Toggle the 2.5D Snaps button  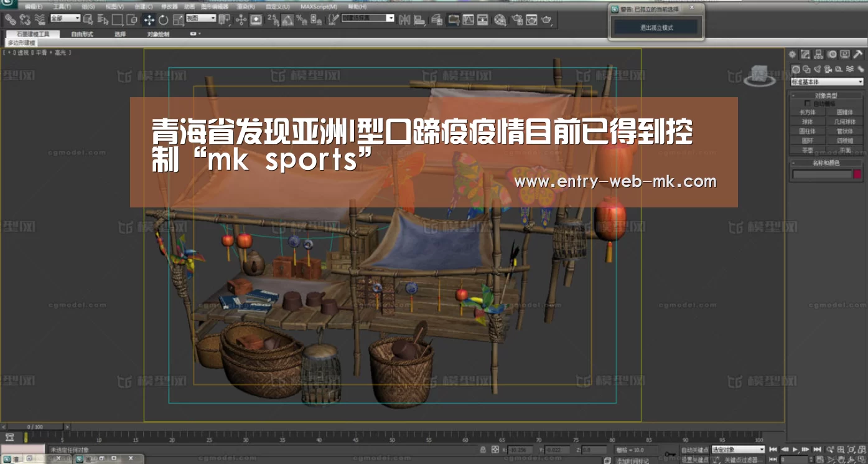pos(273,19)
